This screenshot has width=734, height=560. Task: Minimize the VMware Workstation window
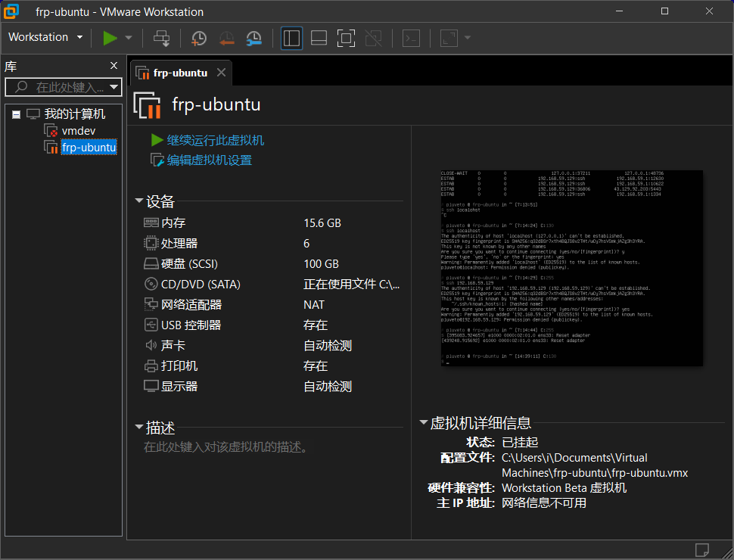point(619,11)
